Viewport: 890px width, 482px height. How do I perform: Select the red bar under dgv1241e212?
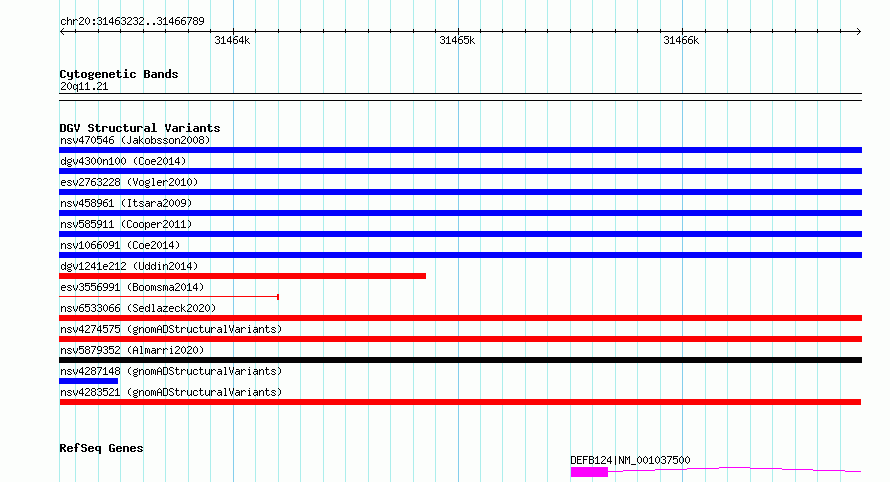242,276
